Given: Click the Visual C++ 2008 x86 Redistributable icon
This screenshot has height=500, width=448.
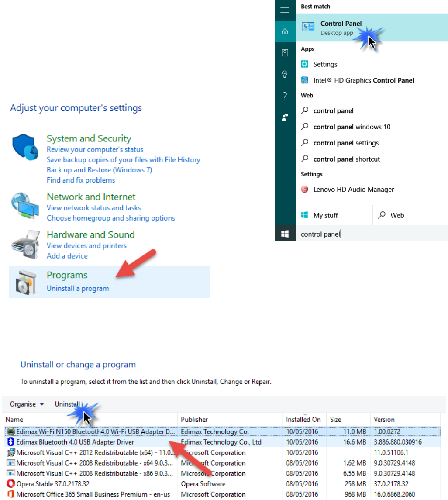Looking at the screenshot, I should [11, 473].
